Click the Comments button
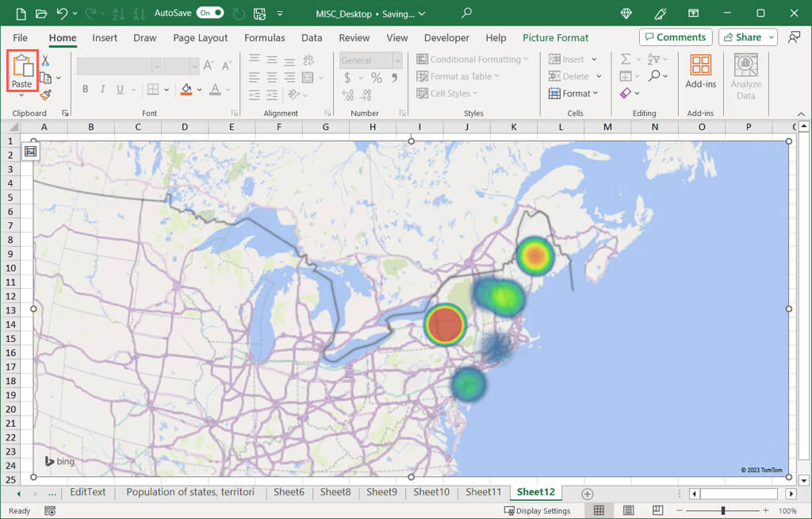The width and height of the screenshot is (812, 519). click(675, 37)
